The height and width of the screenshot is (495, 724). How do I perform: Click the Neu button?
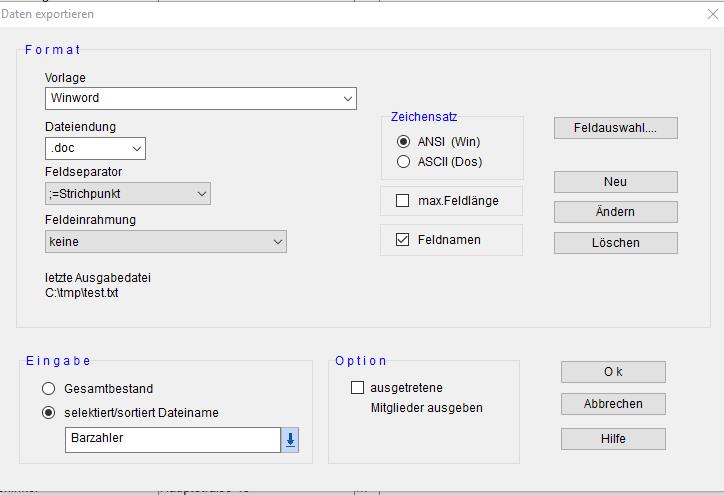pyautogui.click(x=615, y=182)
